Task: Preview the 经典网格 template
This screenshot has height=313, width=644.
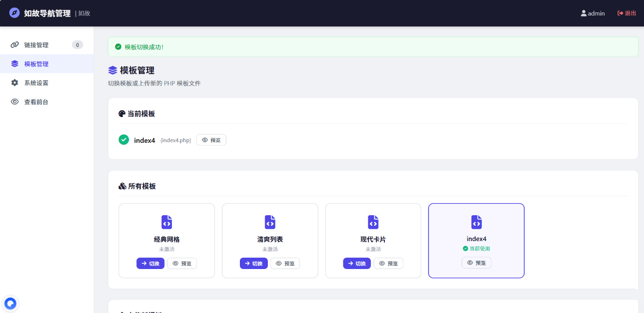Action: (182, 263)
